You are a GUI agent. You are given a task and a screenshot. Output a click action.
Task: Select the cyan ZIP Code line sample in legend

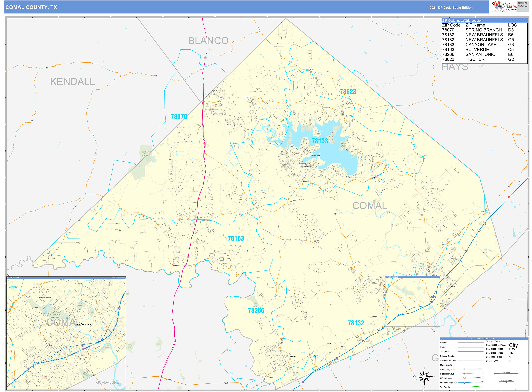point(470,351)
